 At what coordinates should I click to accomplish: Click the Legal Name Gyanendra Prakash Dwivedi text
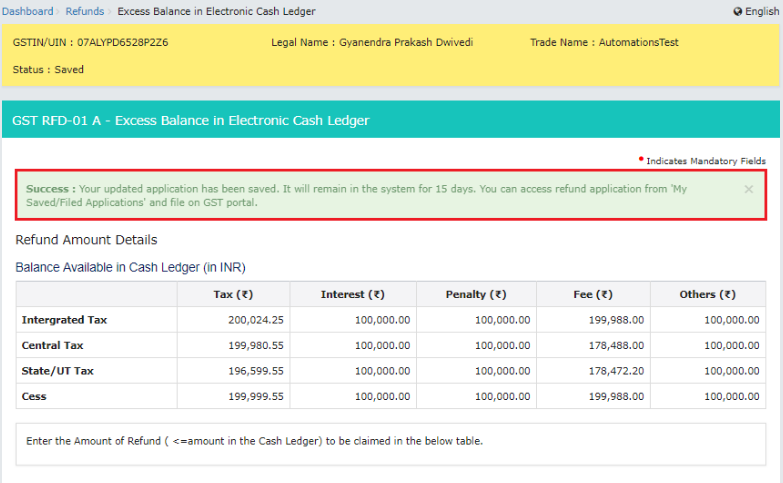coord(372,42)
